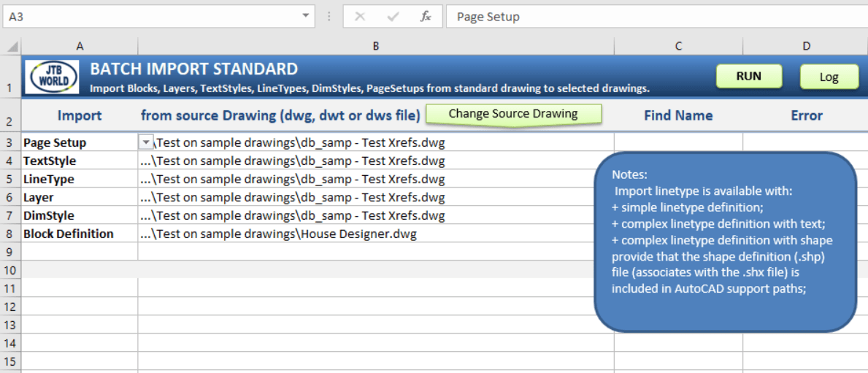Image resolution: width=868 pixels, height=373 pixels.
Task: Select source path cell in DimStyle row
Action: tap(376, 215)
